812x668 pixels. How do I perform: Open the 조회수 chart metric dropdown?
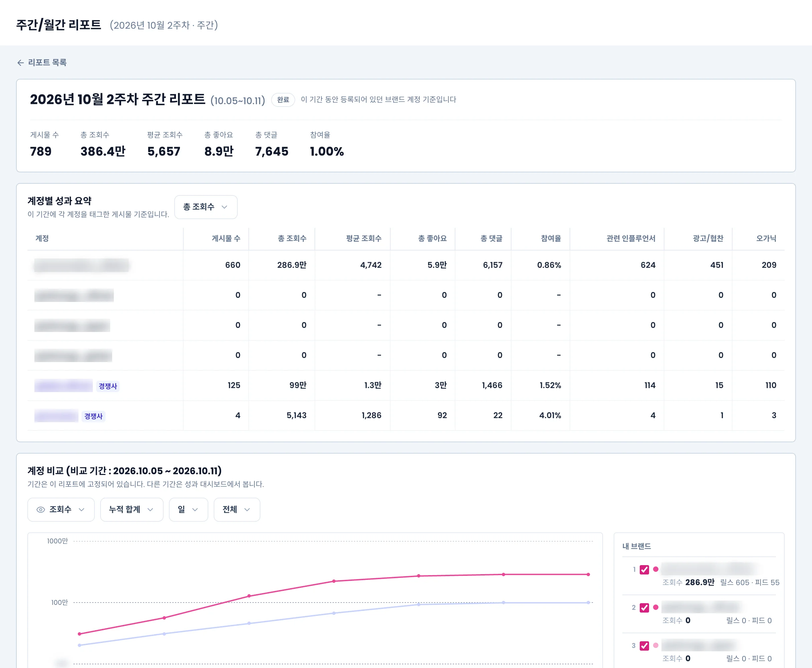pyautogui.click(x=61, y=509)
